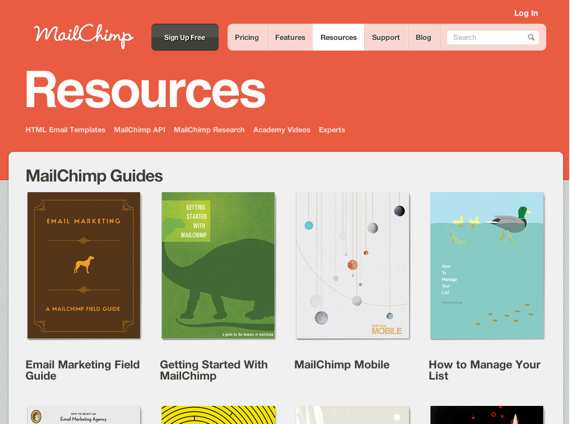This screenshot has height=424, width=570.
Task: Click 'Getting Started With MailChimp' title
Action: tap(214, 370)
